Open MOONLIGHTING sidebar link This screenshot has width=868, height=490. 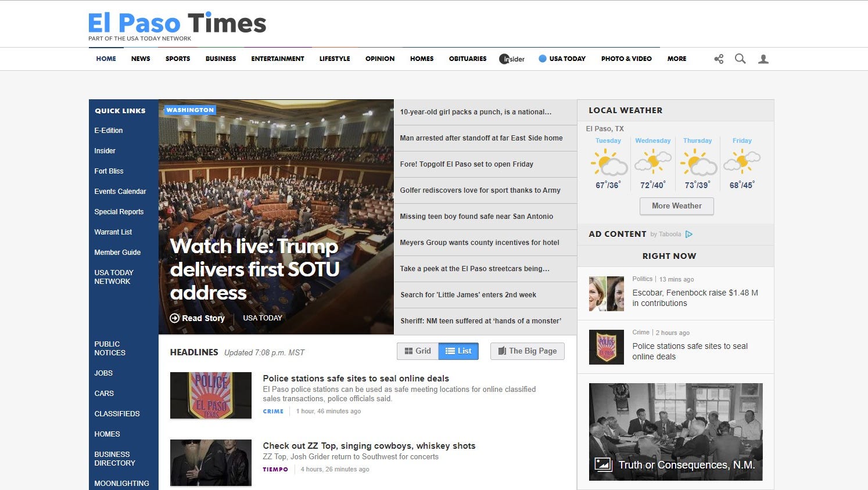121,484
